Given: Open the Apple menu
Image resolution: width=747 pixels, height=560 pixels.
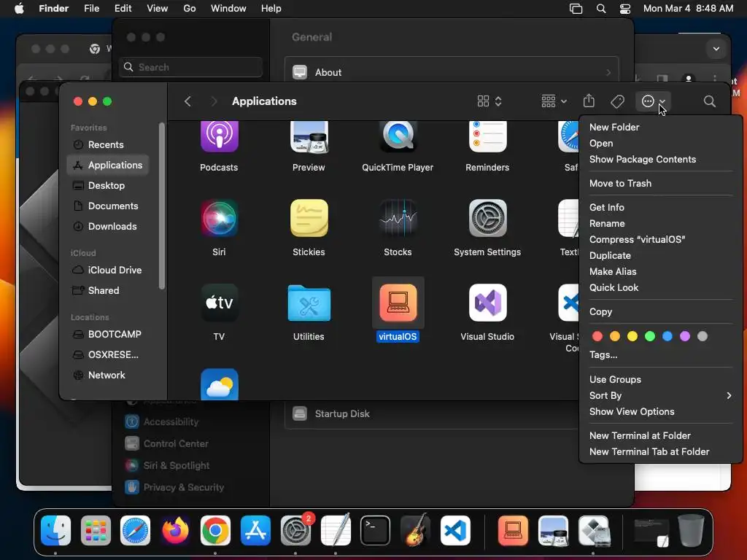Looking at the screenshot, I should [x=19, y=9].
